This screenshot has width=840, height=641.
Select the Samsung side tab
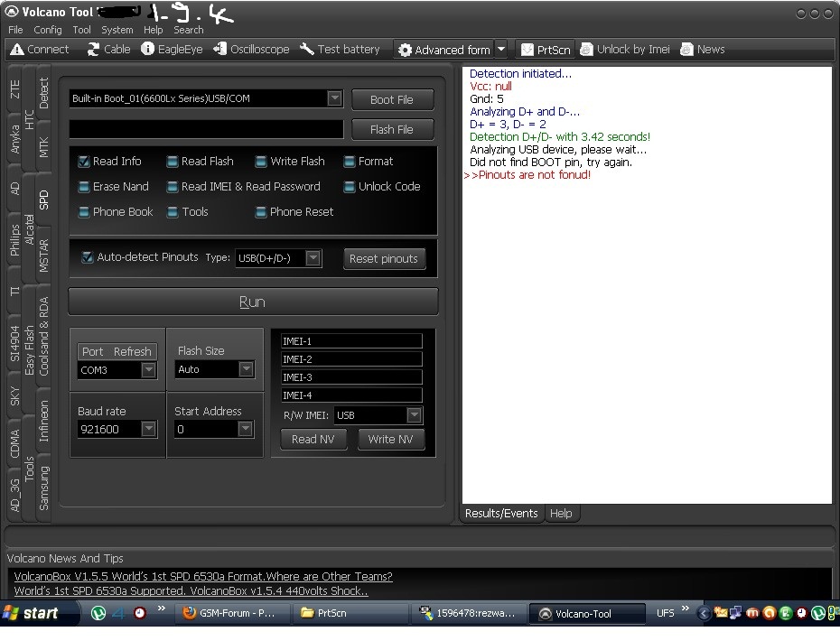coord(43,488)
